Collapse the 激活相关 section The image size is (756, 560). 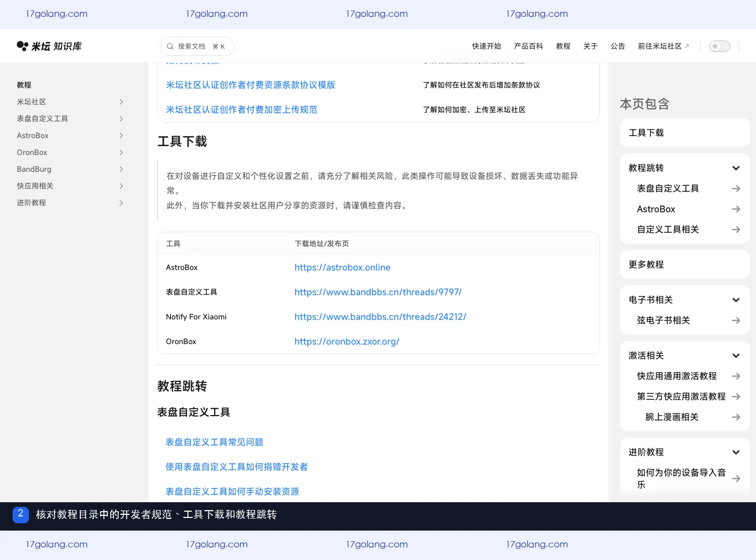(x=736, y=356)
